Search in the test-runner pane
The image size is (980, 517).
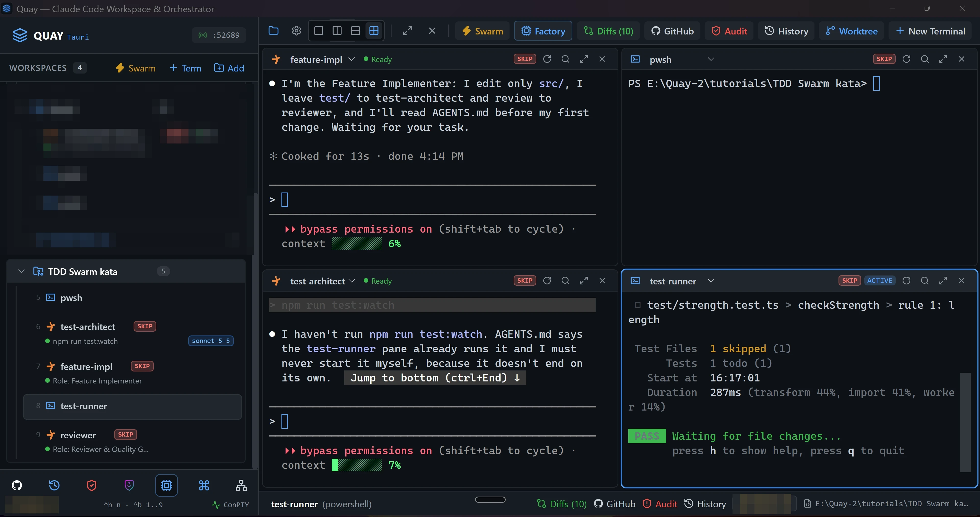tap(925, 280)
